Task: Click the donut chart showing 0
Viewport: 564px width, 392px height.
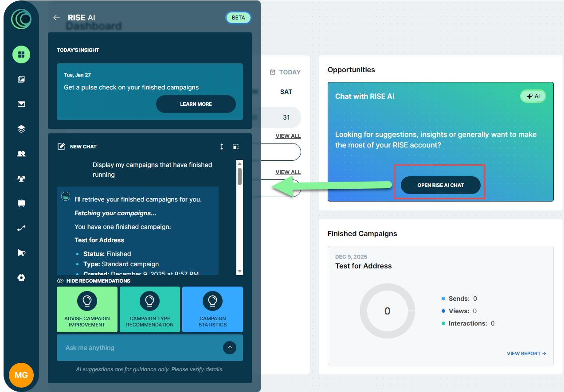Action: tap(387, 311)
